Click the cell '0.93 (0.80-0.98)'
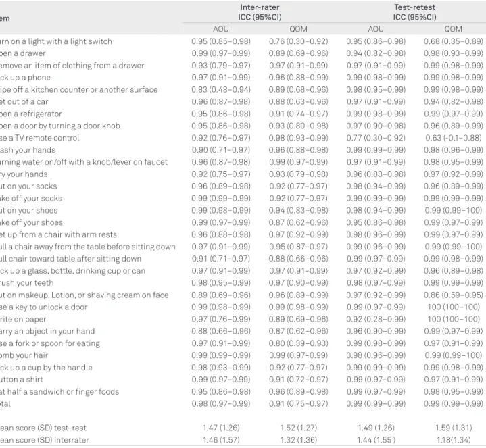This screenshot has width=486, height=448. [299, 126]
